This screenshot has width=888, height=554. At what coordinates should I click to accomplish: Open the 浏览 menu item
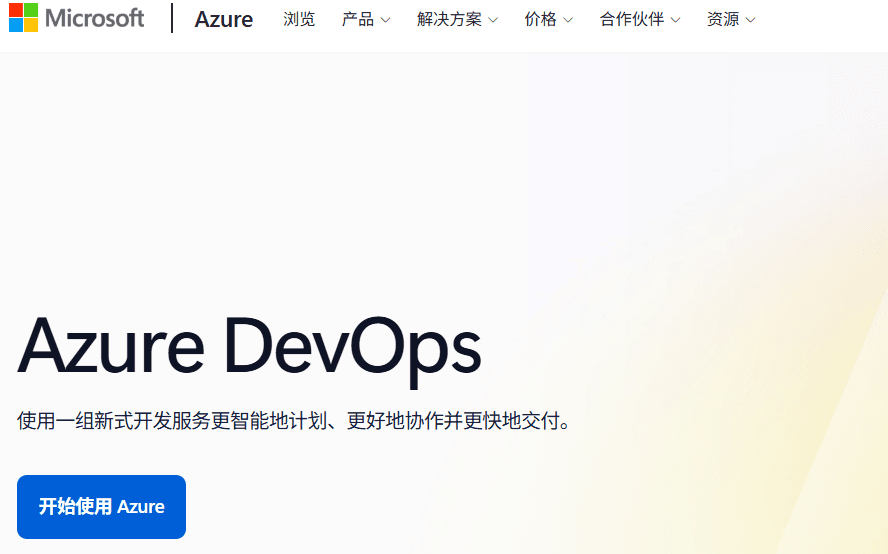pyautogui.click(x=299, y=19)
